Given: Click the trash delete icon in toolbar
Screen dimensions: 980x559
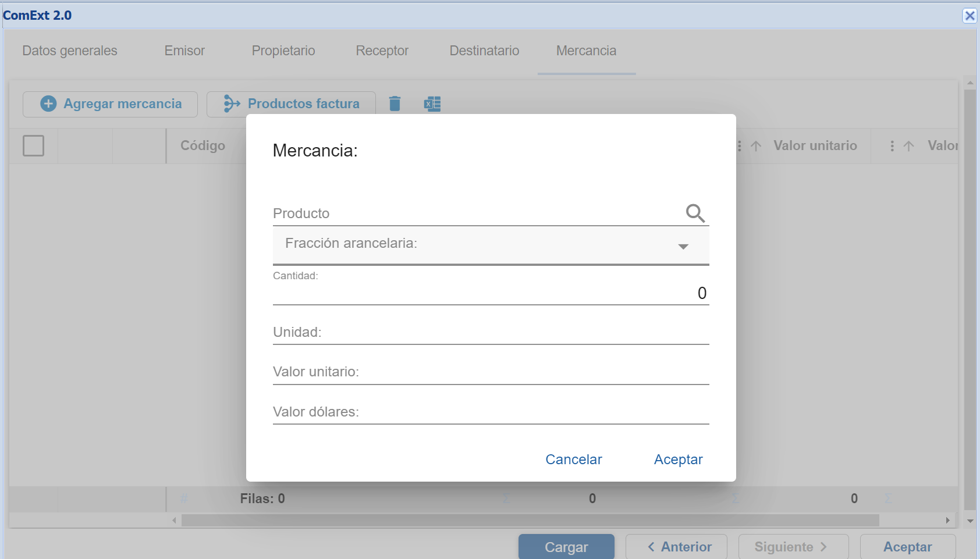Looking at the screenshot, I should tap(395, 104).
